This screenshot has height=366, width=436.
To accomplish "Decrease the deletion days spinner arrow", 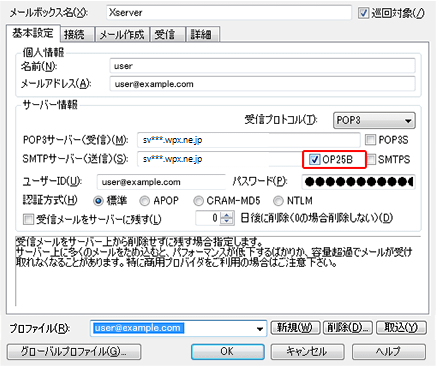I will point(227,221).
